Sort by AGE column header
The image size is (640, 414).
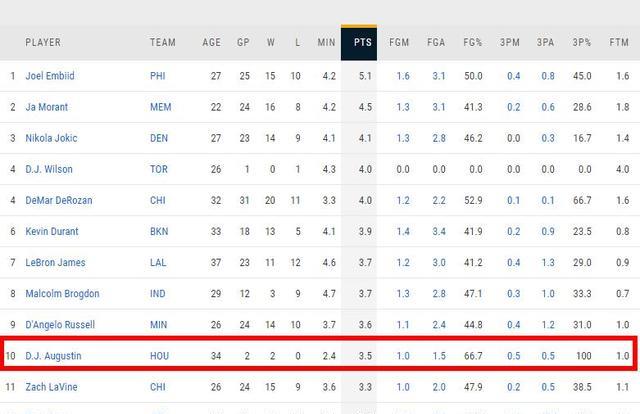(x=211, y=42)
